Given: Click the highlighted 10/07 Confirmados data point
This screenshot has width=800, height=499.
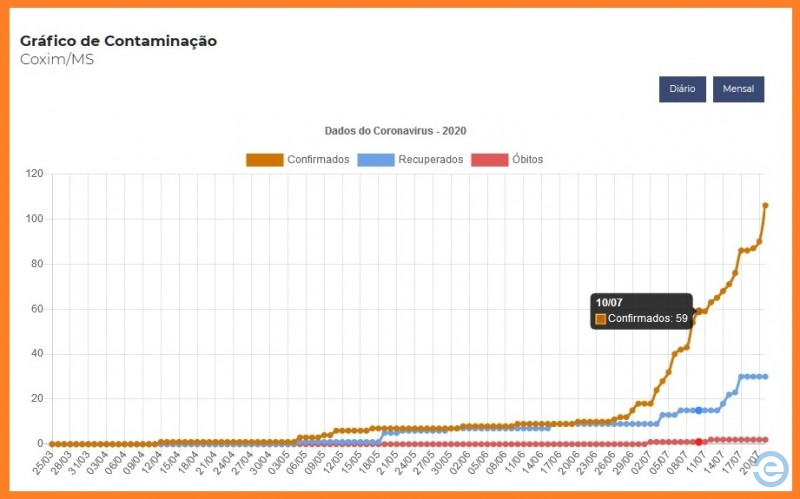Looking at the screenshot, I should pyautogui.click(x=698, y=311).
